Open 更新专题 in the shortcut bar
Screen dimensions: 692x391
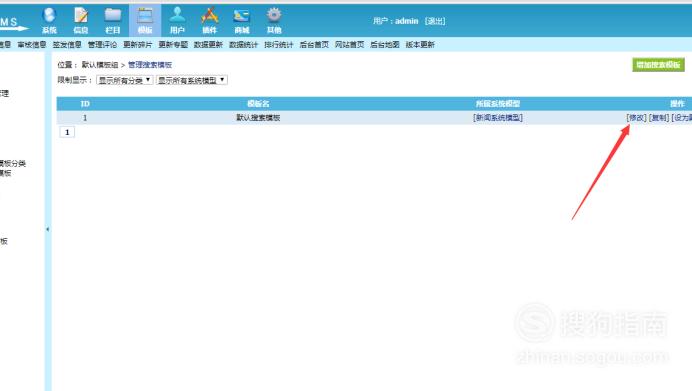tap(173, 45)
